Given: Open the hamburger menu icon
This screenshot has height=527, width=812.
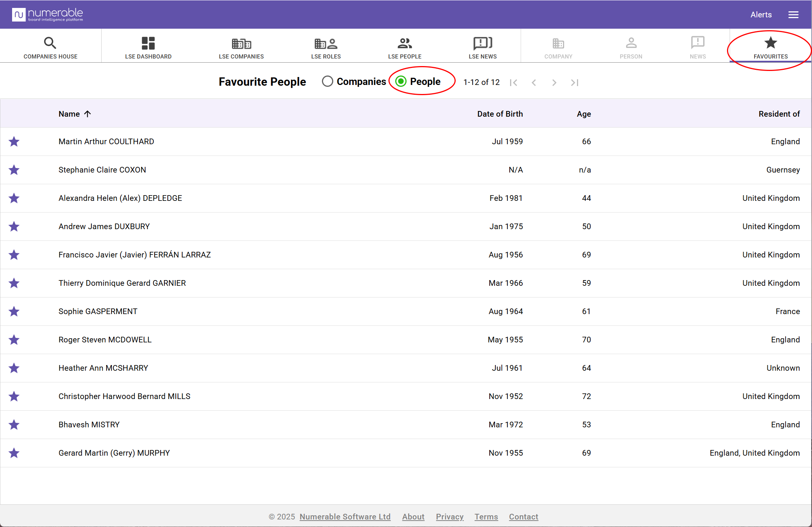Looking at the screenshot, I should click(793, 15).
